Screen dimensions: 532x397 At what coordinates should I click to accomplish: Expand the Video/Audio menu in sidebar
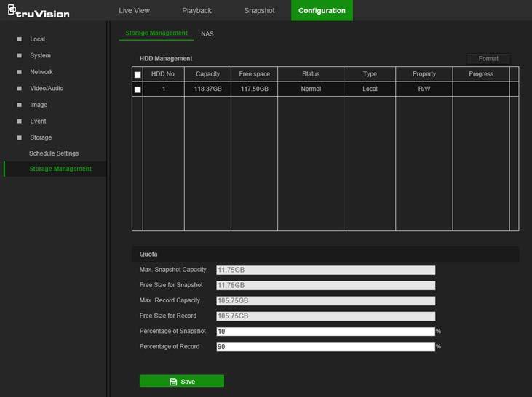[x=47, y=88]
